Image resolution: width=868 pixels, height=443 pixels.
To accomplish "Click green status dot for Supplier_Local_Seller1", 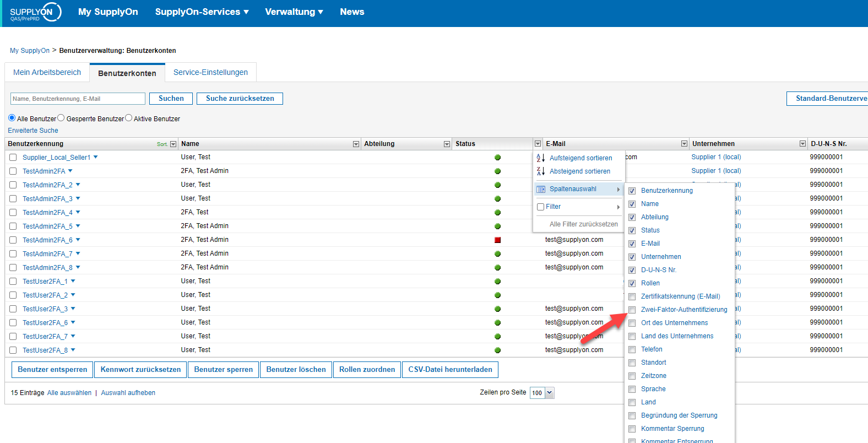I will (x=497, y=158).
